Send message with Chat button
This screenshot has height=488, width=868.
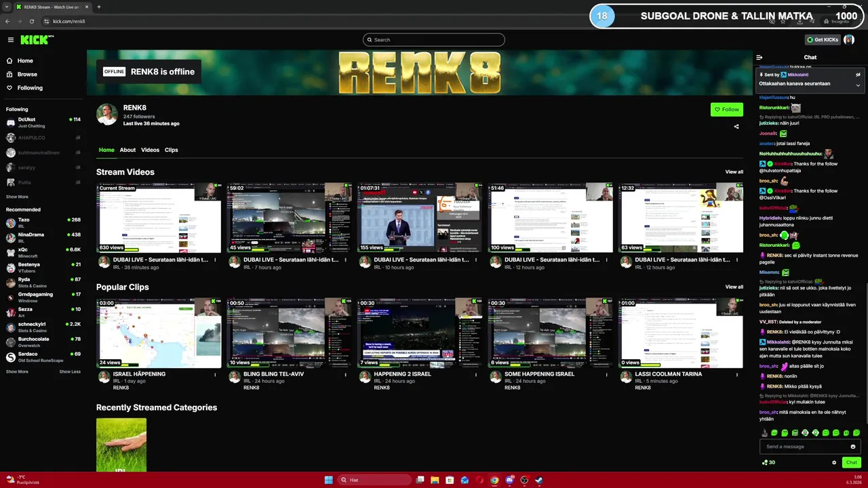pos(851,463)
